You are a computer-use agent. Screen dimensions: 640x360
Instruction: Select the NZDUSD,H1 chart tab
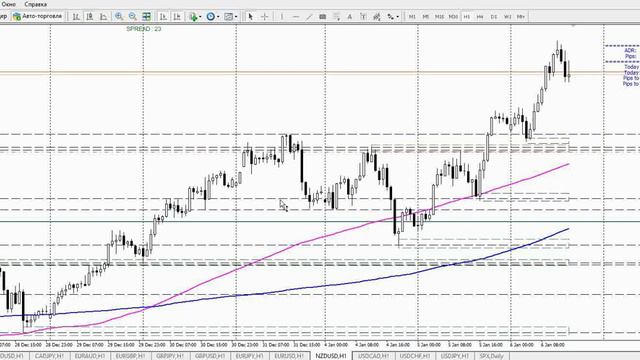click(331, 356)
